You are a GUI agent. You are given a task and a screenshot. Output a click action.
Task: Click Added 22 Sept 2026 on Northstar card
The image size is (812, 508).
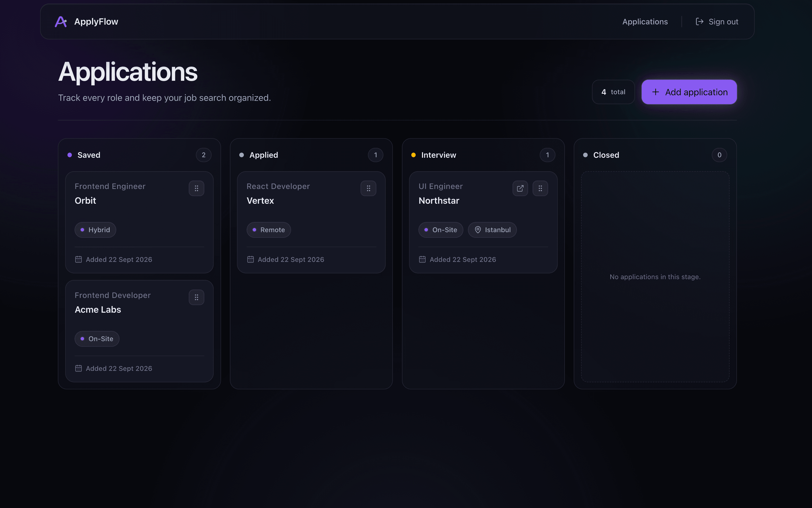[x=463, y=259]
